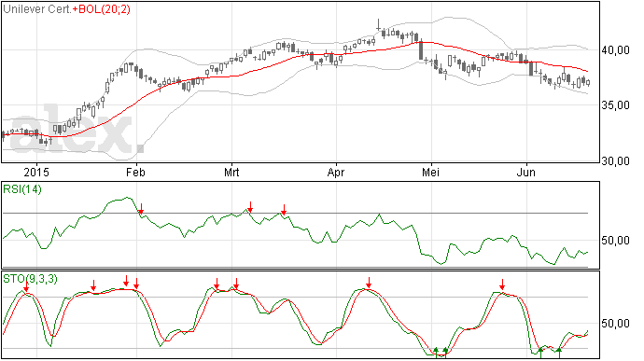Image resolution: width=644 pixels, height=361 pixels.
Task: Click the 35,00 price axis value
Action: coord(615,105)
